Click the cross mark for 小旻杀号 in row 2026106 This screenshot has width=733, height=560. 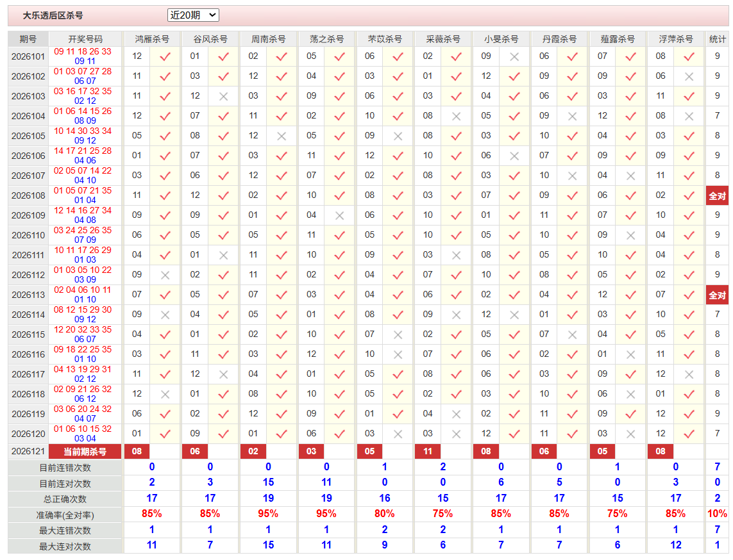(514, 156)
